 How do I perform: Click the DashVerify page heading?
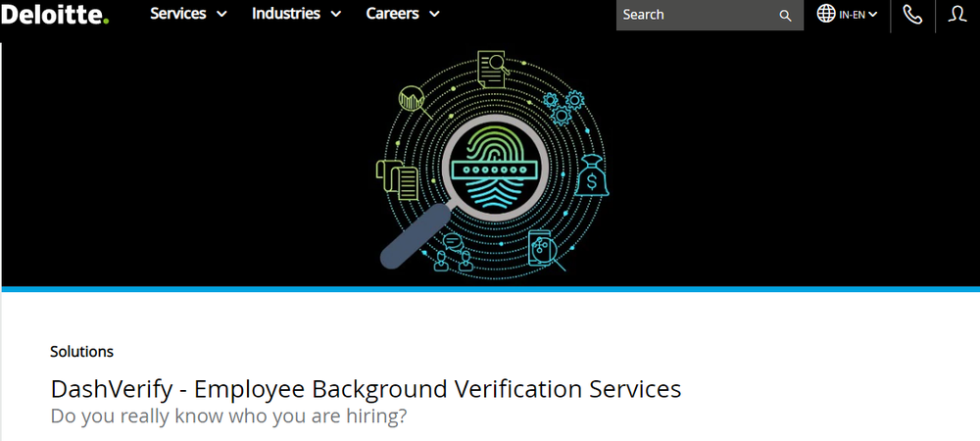[366, 388]
